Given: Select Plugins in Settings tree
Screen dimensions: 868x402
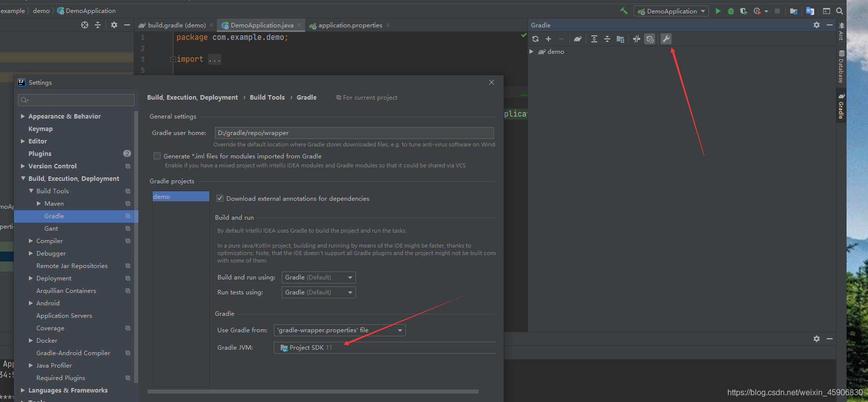Looking at the screenshot, I should (x=40, y=153).
